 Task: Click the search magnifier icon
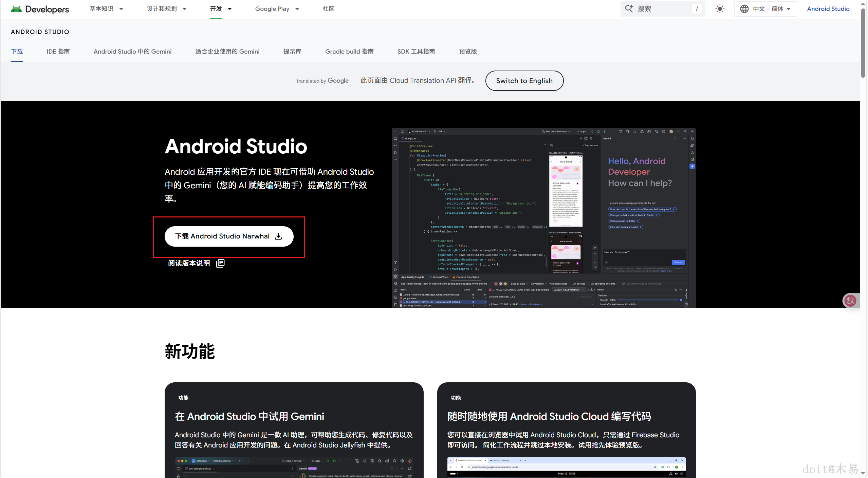[x=629, y=9]
